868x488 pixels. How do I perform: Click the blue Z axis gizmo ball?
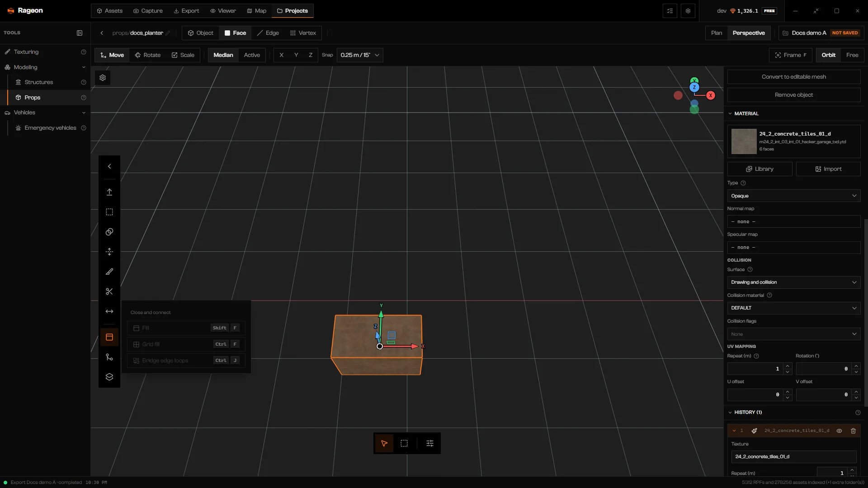(694, 88)
